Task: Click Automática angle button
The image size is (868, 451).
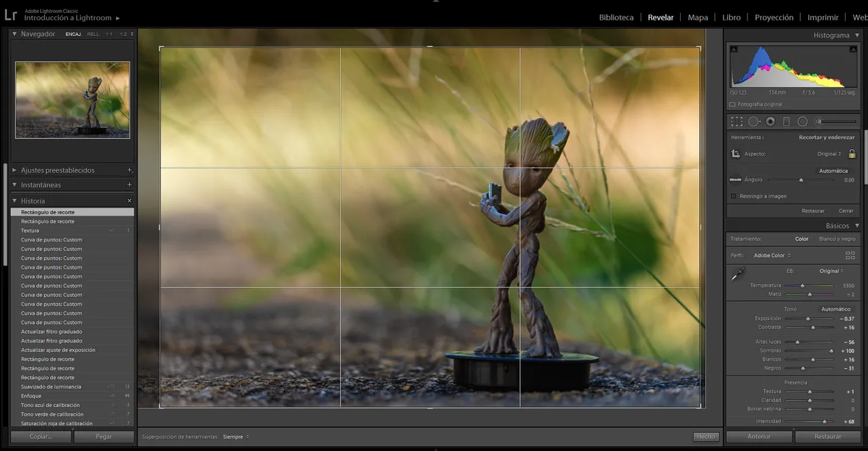Action: [833, 171]
